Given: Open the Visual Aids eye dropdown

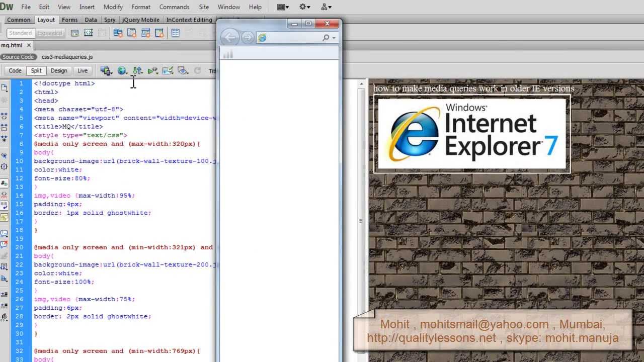Looking at the screenshot, I should 183,71.
